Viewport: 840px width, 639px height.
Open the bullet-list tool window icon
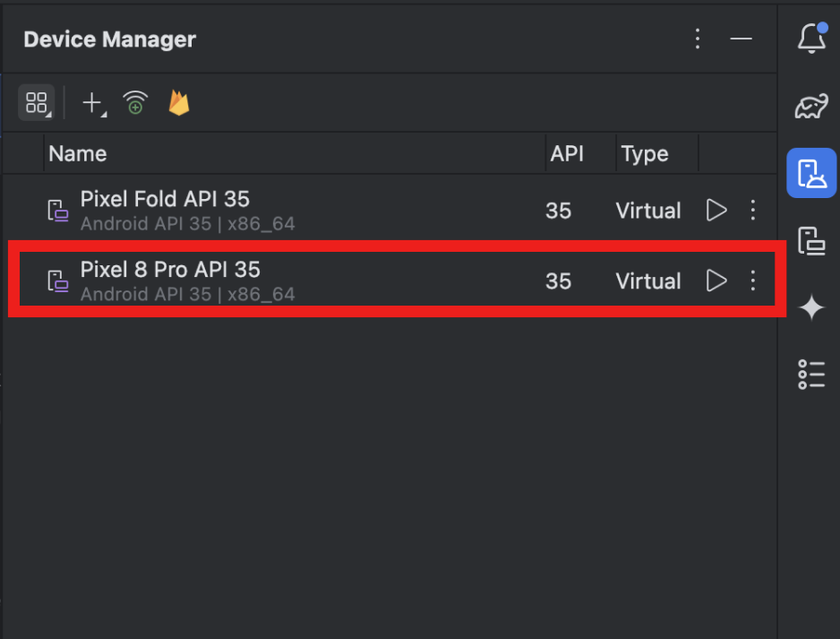811,374
